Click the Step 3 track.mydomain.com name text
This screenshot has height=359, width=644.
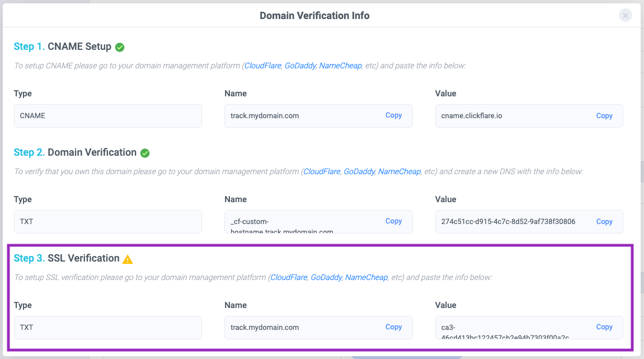(265, 328)
